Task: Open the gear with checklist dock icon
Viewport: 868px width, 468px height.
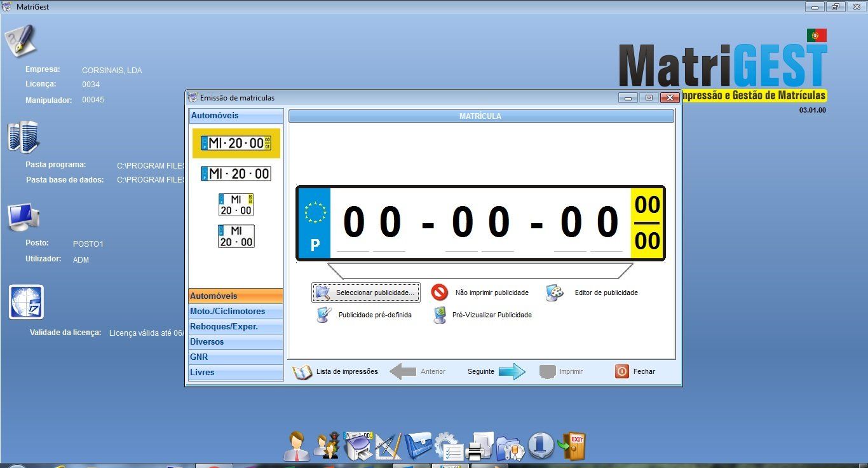Action: pyautogui.click(x=449, y=446)
